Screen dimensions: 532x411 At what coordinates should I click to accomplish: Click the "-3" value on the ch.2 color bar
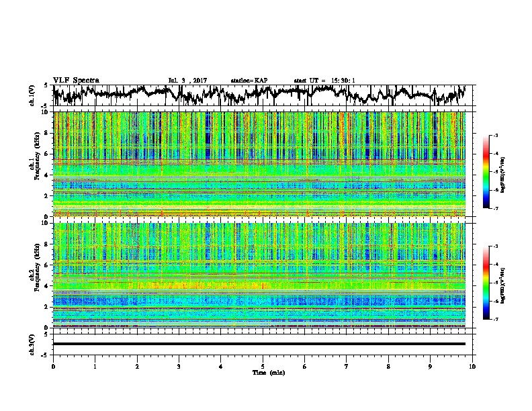(x=495, y=246)
